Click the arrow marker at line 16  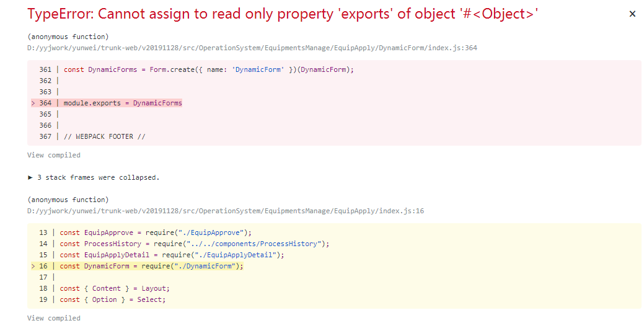(x=33, y=266)
